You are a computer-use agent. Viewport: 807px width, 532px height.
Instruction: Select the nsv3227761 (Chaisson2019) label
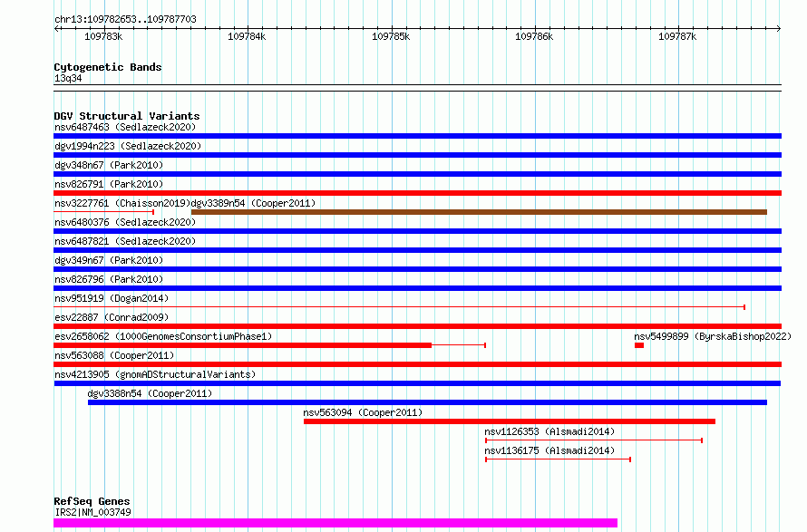coord(122,203)
